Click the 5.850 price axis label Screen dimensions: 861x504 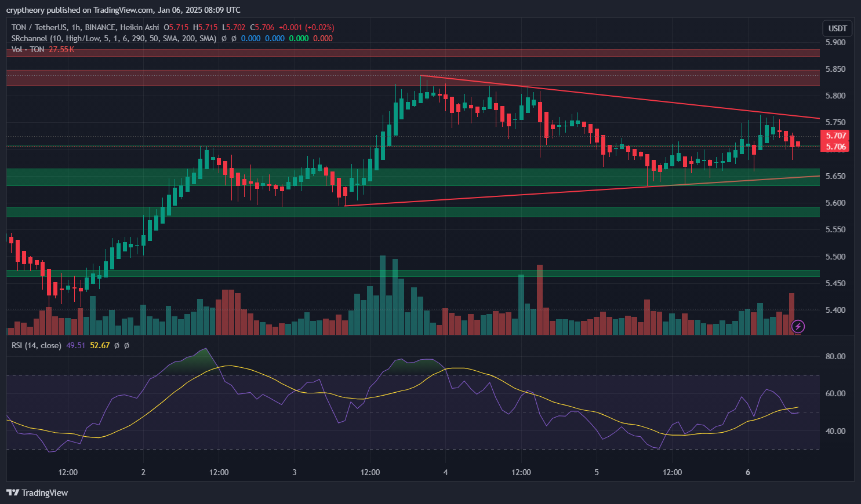coord(835,69)
